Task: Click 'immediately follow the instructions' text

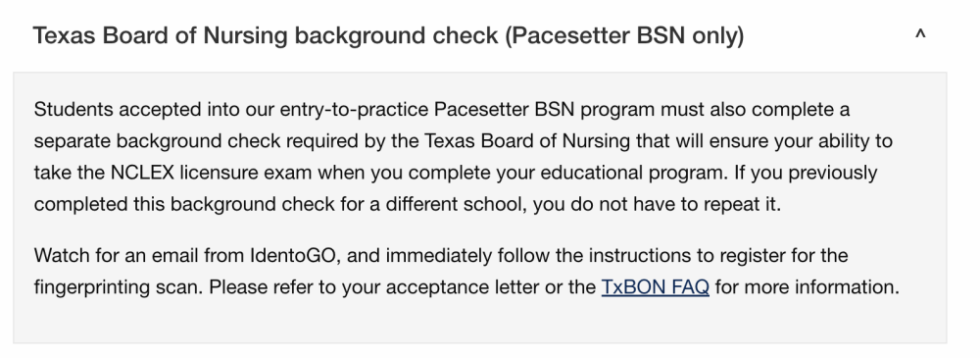Action: point(485,256)
